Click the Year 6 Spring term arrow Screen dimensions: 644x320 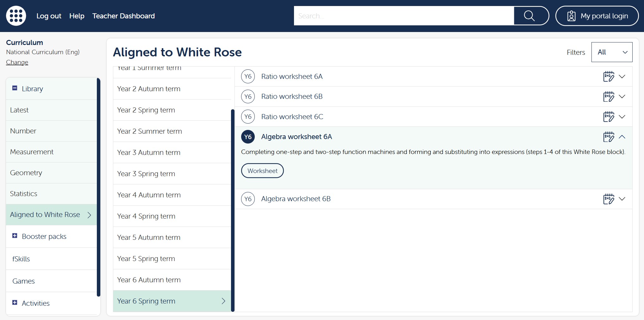tap(223, 301)
